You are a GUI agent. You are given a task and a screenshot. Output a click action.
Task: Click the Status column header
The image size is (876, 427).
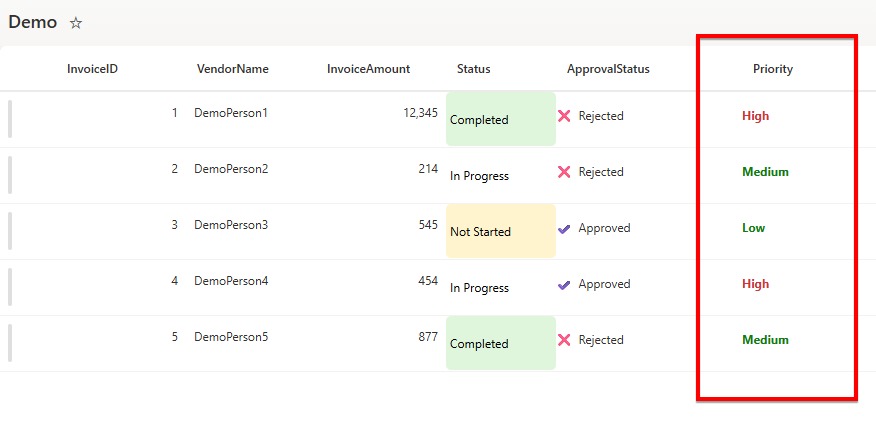point(473,69)
